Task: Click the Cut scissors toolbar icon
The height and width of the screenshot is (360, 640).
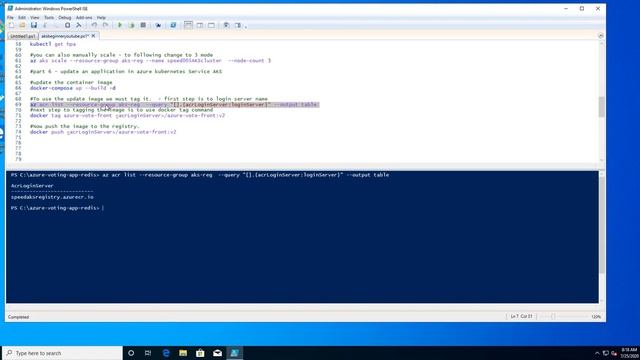Action: coord(45,25)
